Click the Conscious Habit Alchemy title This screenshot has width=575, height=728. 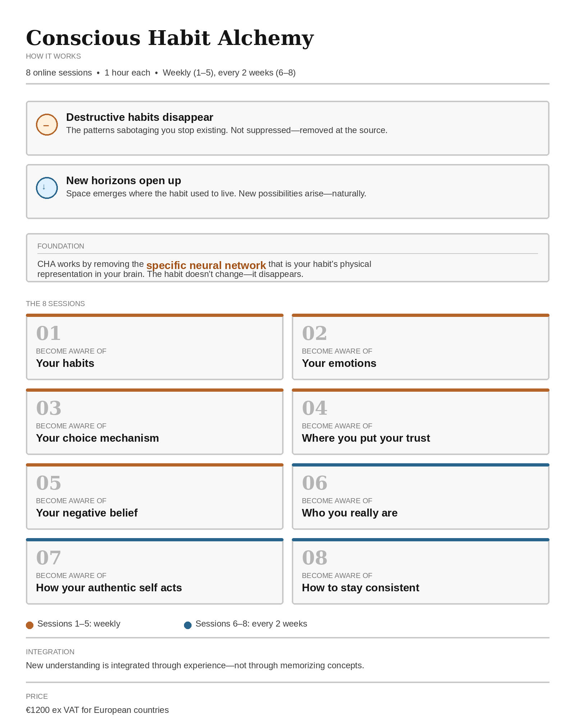click(170, 38)
